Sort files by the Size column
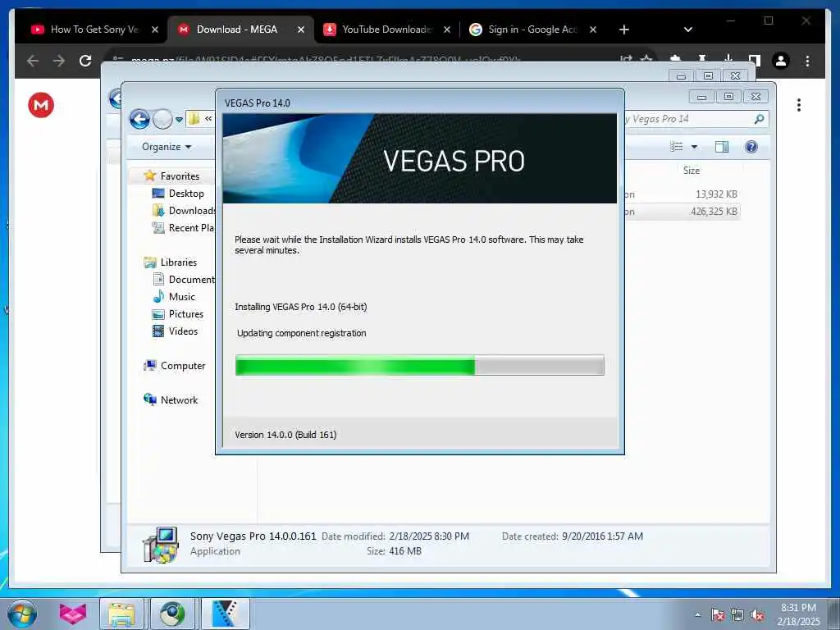The width and height of the screenshot is (840, 630). coord(691,171)
